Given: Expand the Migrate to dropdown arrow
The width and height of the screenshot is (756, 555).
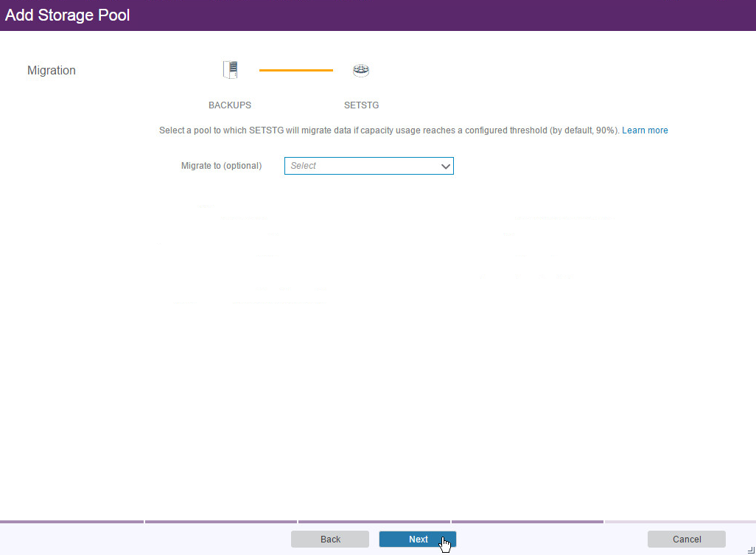Looking at the screenshot, I should [x=445, y=167].
